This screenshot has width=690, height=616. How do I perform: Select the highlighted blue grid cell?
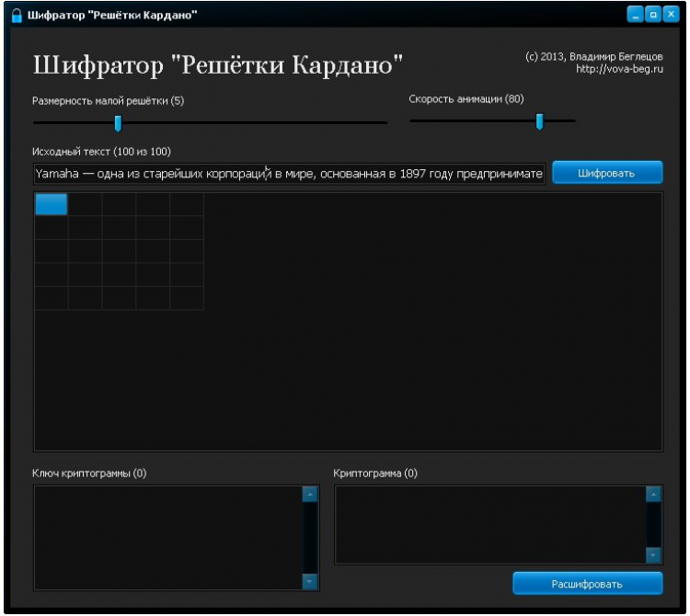tap(52, 204)
